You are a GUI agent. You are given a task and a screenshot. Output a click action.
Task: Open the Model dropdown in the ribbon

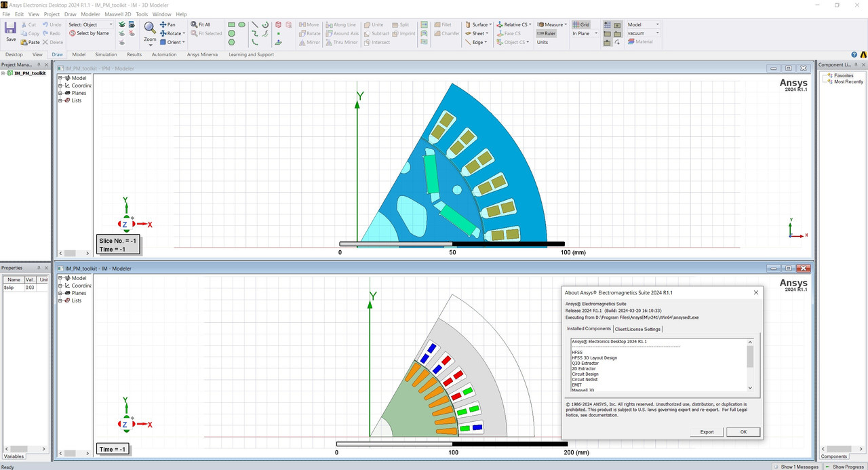click(x=643, y=24)
